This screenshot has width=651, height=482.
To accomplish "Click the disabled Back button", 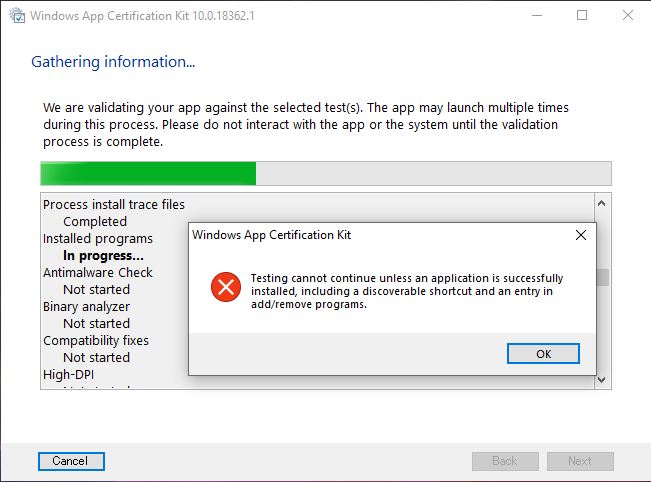I will (x=505, y=461).
